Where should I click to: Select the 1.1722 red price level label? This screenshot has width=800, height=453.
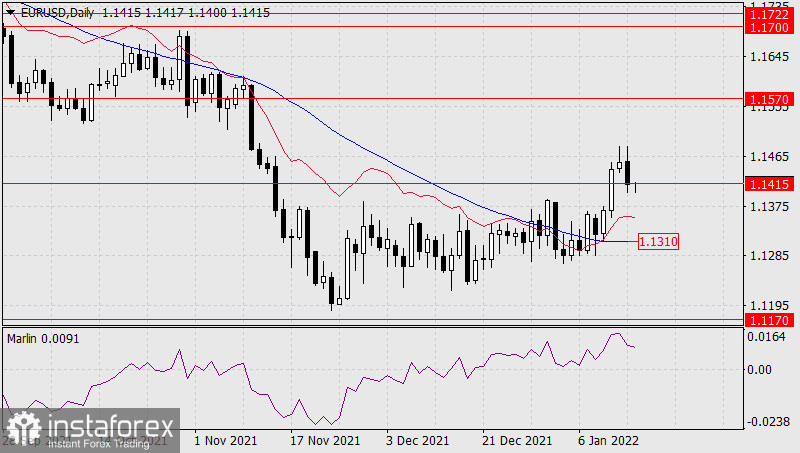(769, 15)
